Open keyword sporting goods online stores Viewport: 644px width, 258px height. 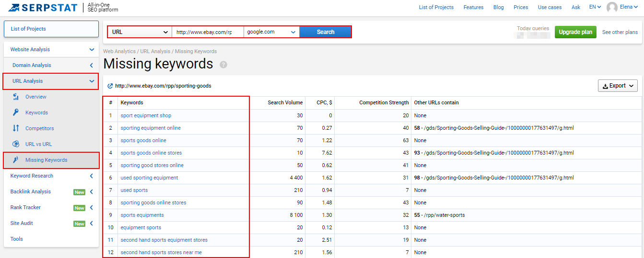point(153,202)
